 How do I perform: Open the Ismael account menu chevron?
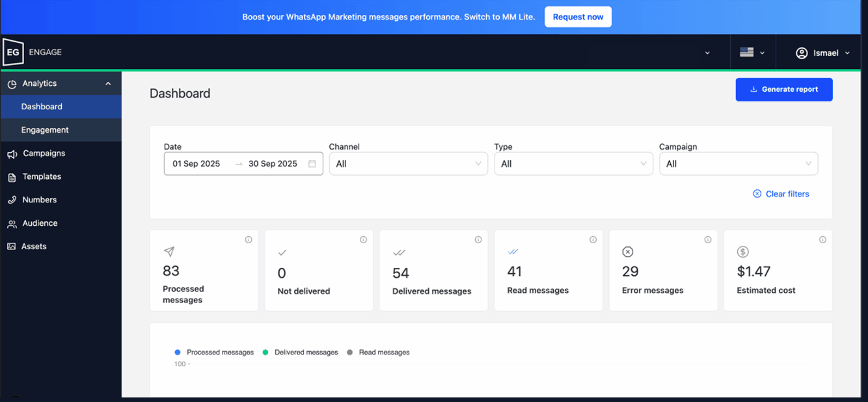click(x=847, y=53)
